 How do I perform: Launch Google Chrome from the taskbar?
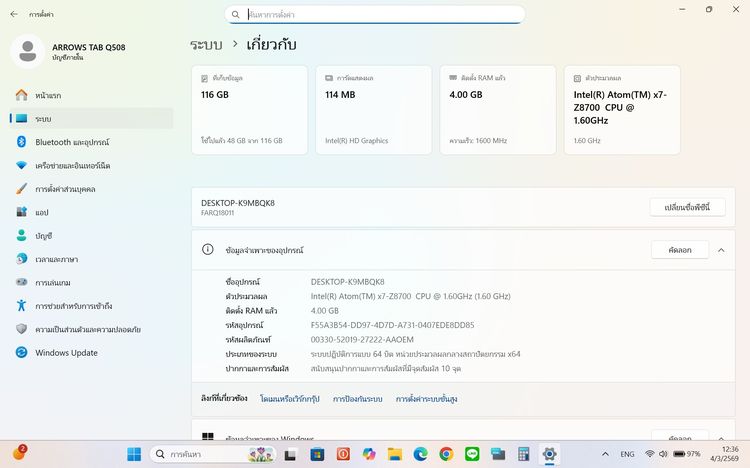(x=446, y=454)
